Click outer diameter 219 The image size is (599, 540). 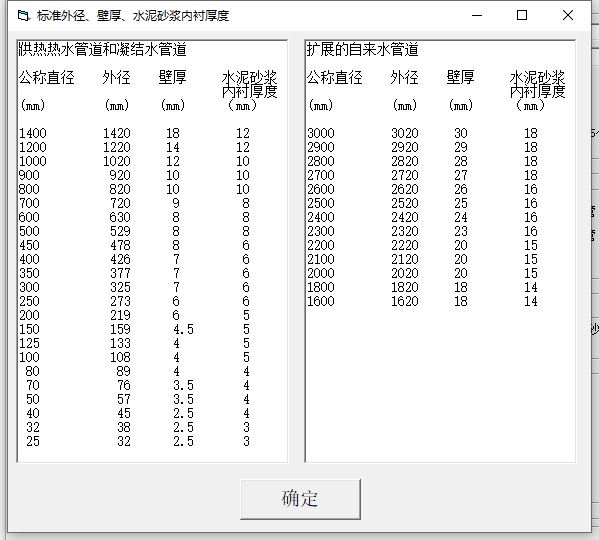pyautogui.click(x=120, y=315)
